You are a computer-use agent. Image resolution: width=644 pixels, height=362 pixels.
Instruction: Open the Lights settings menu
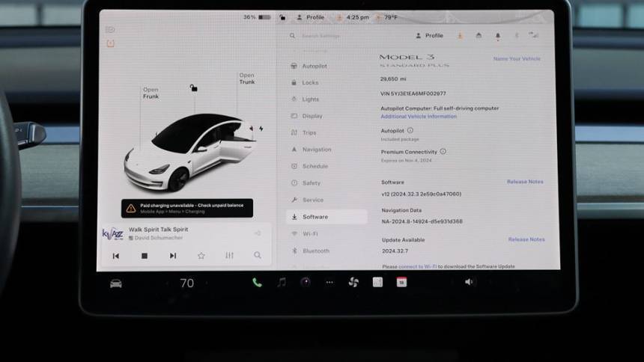(305, 99)
